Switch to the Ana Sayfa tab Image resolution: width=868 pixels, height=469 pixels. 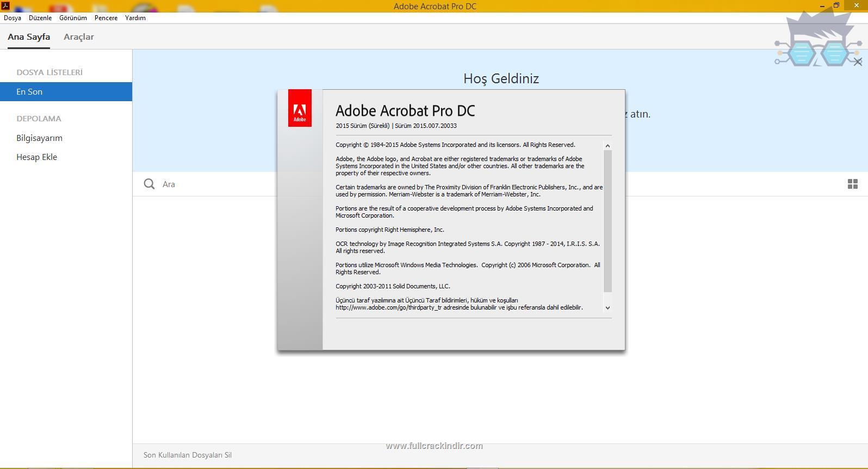click(29, 37)
